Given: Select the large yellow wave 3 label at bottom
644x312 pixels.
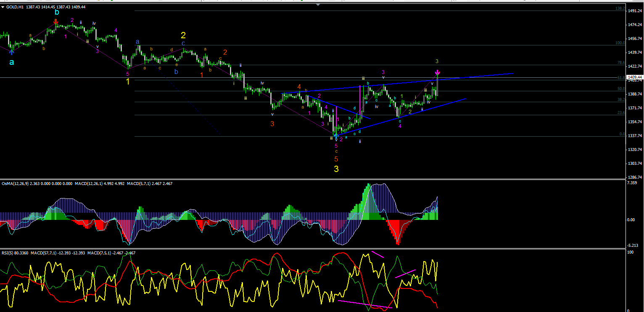Looking at the screenshot, I should (x=336, y=169).
